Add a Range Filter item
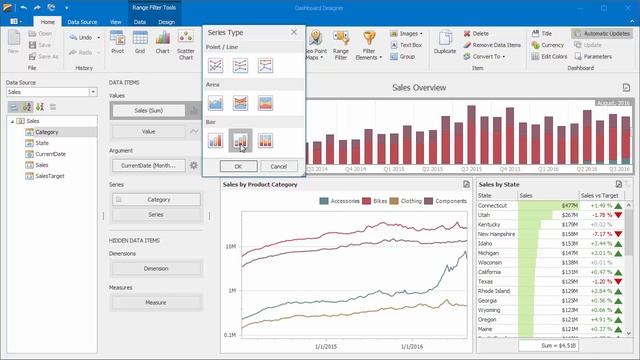 coord(341,45)
